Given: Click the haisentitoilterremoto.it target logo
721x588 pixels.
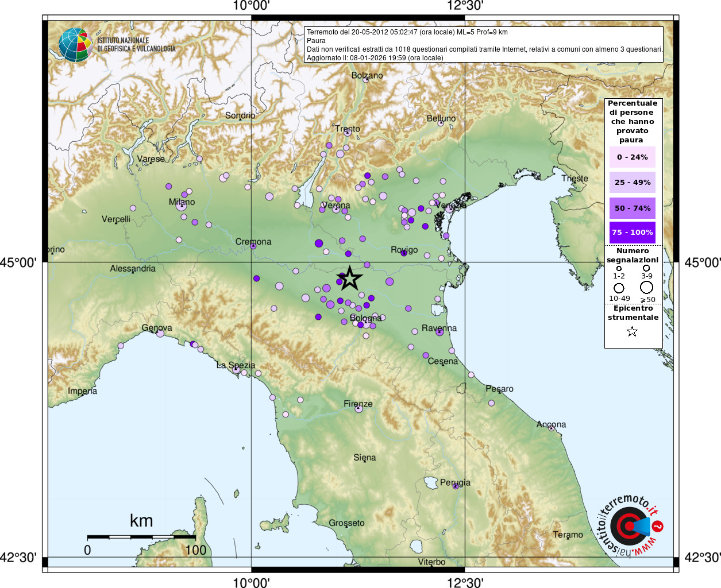Looking at the screenshot, I should click(630, 526).
